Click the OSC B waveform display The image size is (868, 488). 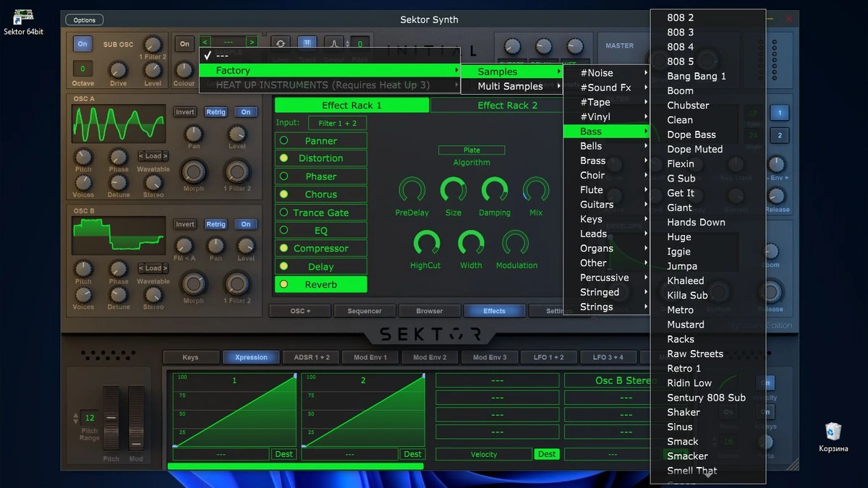pyautogui.click(x=119, y=236)
